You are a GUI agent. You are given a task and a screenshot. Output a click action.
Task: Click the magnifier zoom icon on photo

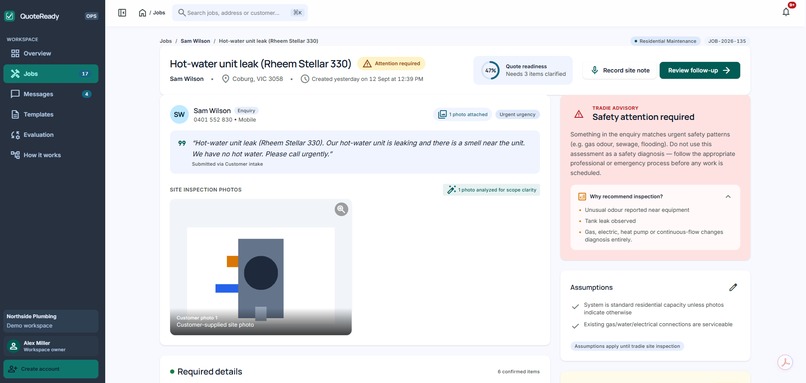point(341,209)
